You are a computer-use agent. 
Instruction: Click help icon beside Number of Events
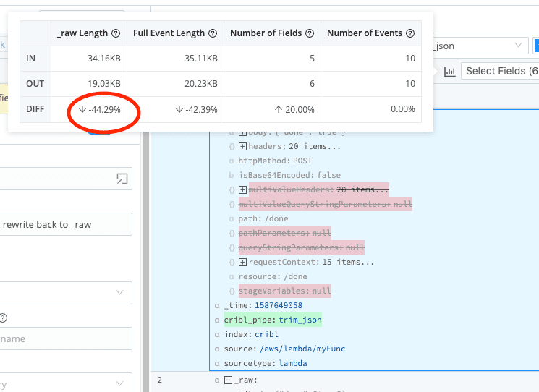pyautogui.click(x=409, y=33)
